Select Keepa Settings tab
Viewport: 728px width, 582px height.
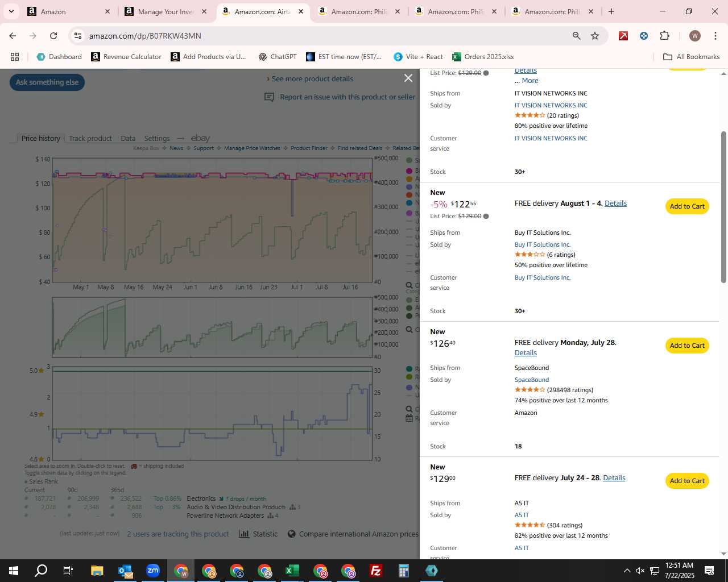157,138
